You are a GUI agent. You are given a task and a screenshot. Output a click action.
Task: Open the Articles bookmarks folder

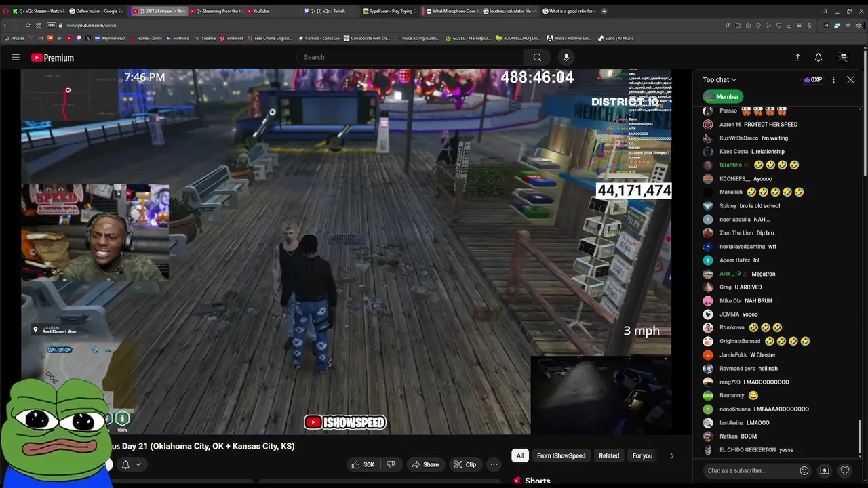(x=15, y=38)
